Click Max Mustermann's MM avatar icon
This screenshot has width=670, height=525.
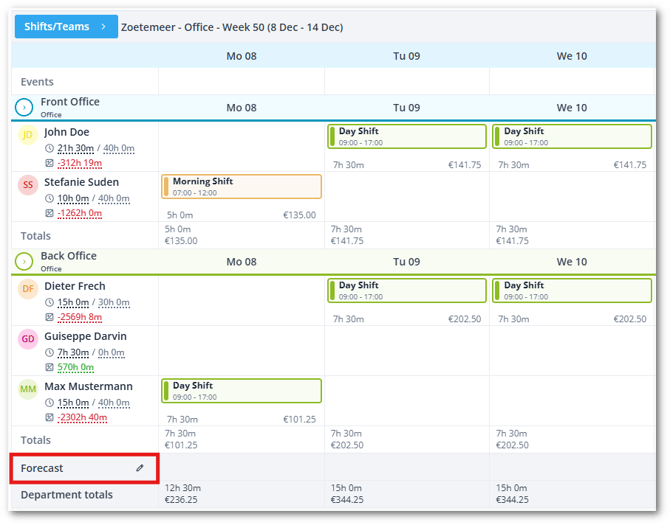(x=27, y=389)
